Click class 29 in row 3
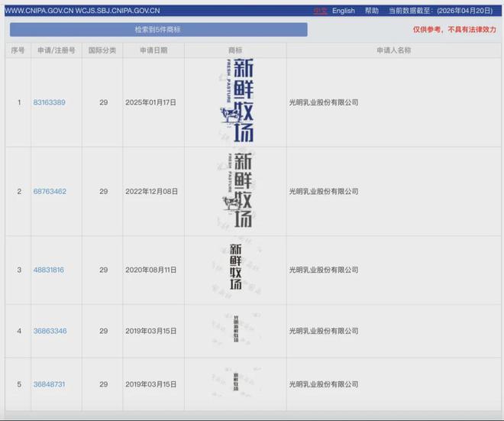The width and height of the screenshot is (504, 421). tap(104, 270)
